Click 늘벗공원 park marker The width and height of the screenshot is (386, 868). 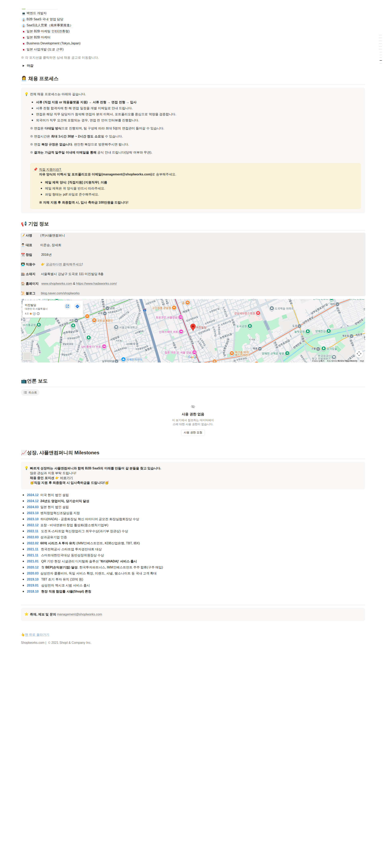click(308, 332)
